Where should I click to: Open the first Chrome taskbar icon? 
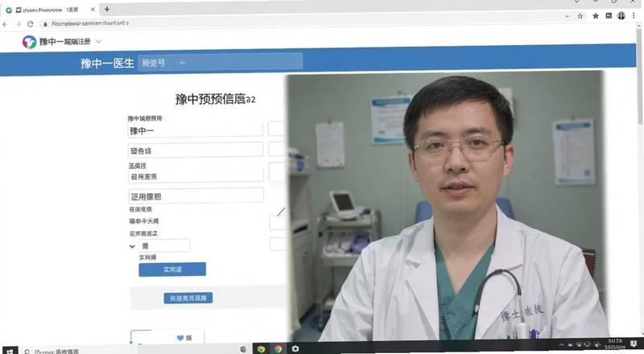point(261,349)
